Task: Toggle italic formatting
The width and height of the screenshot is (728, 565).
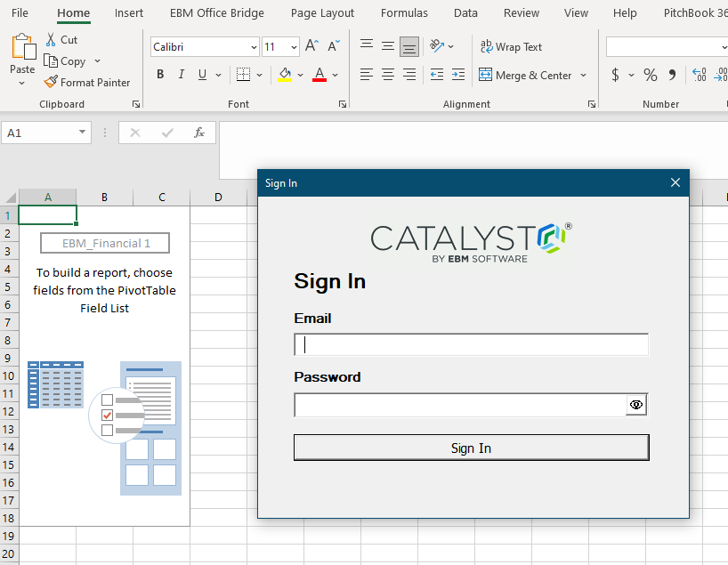Action: pyautogui.click(x=182, y=74)
